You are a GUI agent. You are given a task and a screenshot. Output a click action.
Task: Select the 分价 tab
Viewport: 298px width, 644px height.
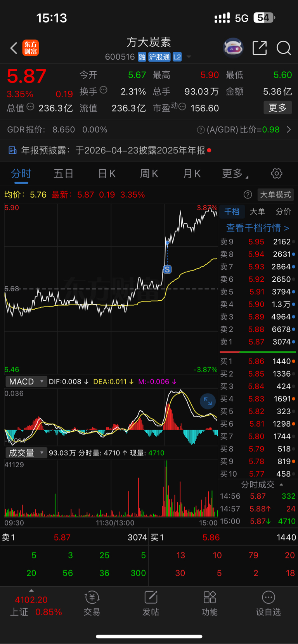tap(283, 212)
